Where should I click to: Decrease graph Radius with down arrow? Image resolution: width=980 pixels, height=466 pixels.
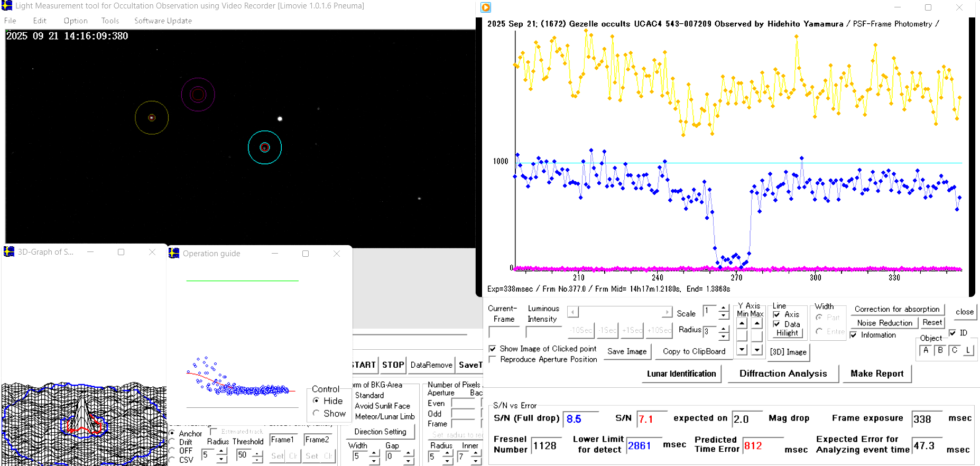pos(724,336)
